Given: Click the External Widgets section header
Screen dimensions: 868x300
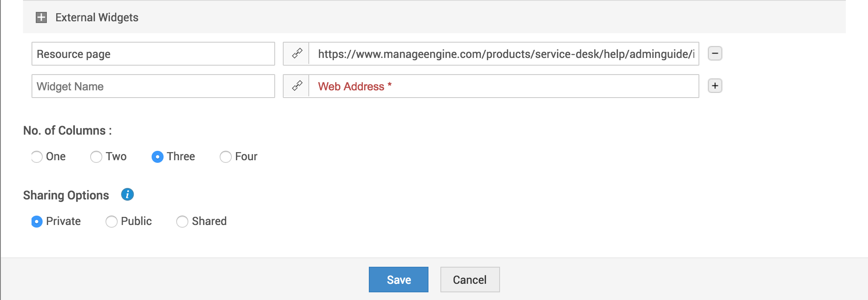Looking at the screenshot, I should (97, 17).
